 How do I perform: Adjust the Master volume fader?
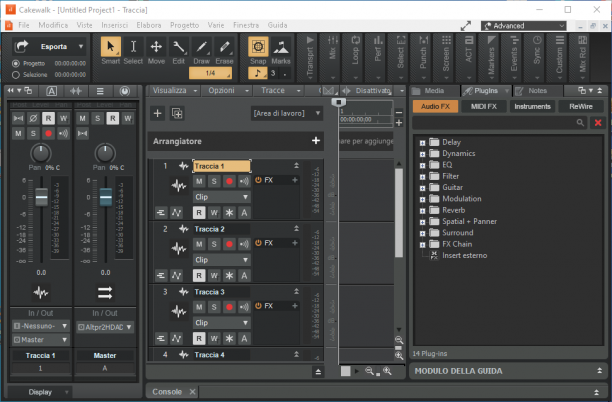coord(106,197)
